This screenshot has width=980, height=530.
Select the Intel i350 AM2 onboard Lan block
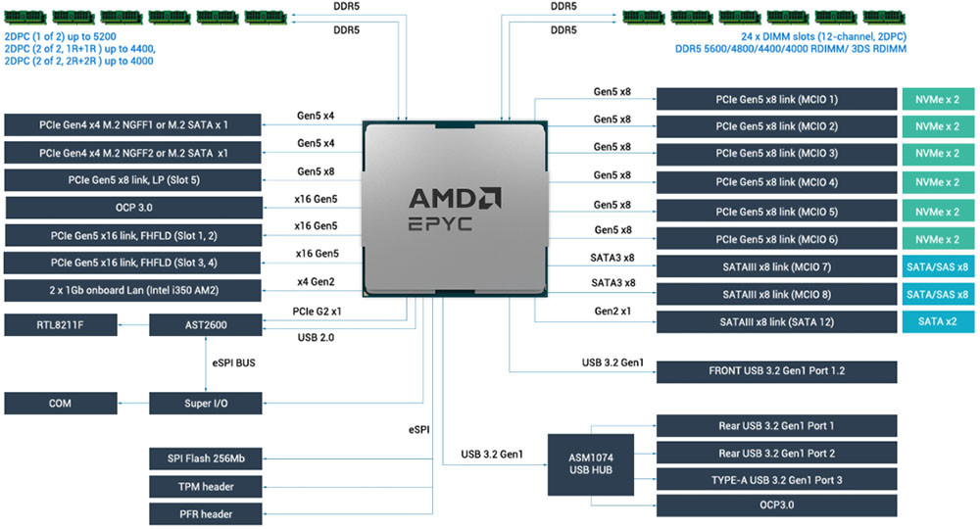click(132, 290)
